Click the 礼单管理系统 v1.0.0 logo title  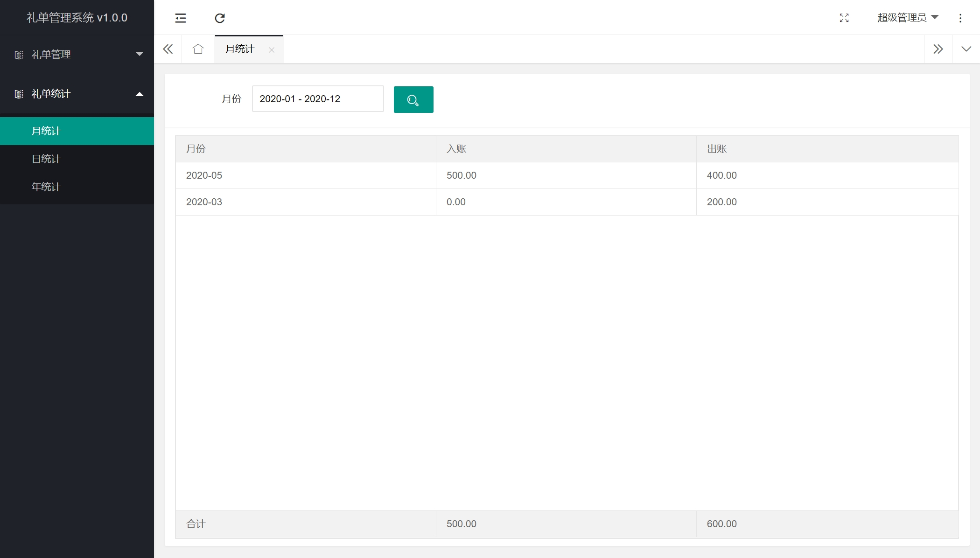tap(77, 18)
